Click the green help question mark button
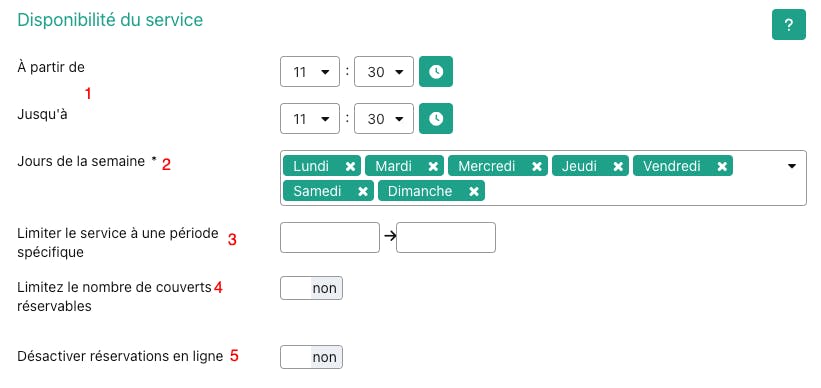 789,25
